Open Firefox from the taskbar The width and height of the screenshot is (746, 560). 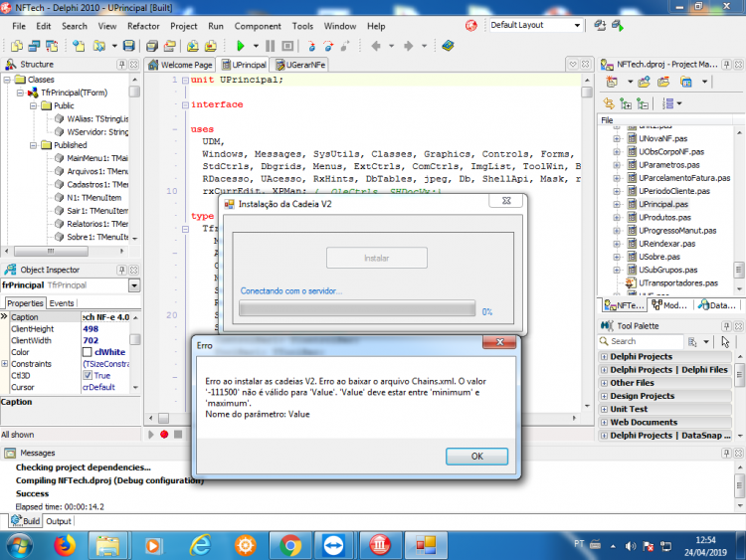coord(65,545)
